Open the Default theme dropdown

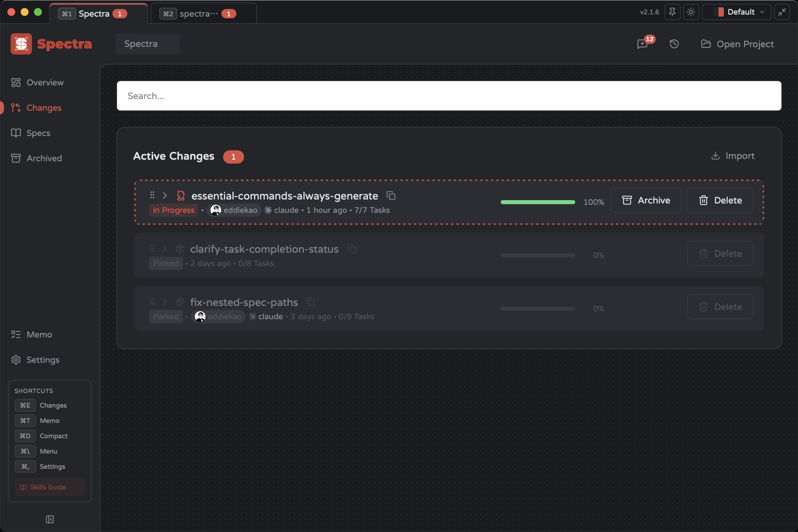click(x=736, y=12)
